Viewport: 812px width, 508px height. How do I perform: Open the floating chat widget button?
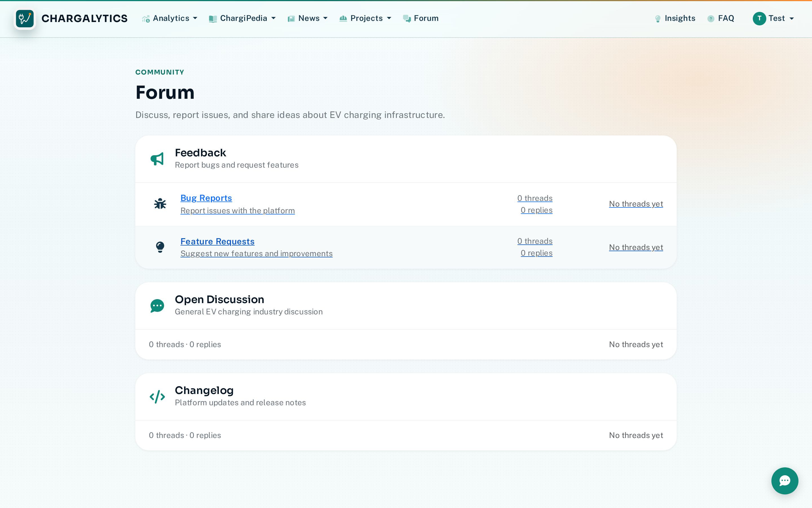coord(785,481)
